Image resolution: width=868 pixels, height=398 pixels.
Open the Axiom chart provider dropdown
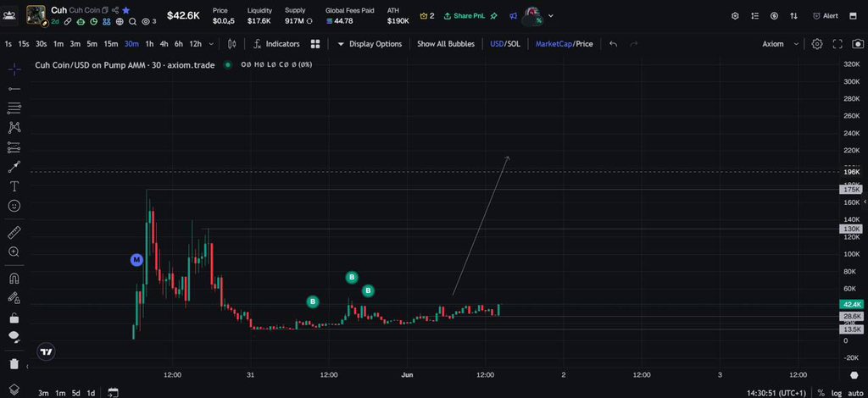(781, 44)
